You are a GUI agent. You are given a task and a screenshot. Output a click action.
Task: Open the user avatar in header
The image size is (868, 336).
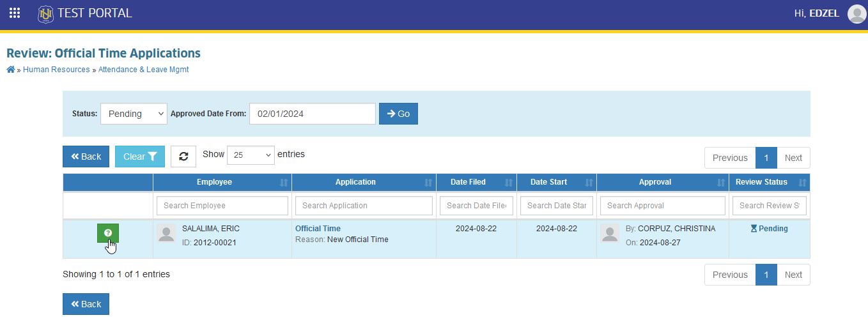[856, 13]
